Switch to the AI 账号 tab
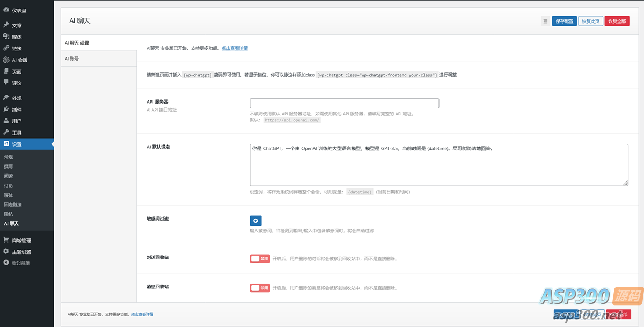The image size is (644, 327). pos(72,59)
